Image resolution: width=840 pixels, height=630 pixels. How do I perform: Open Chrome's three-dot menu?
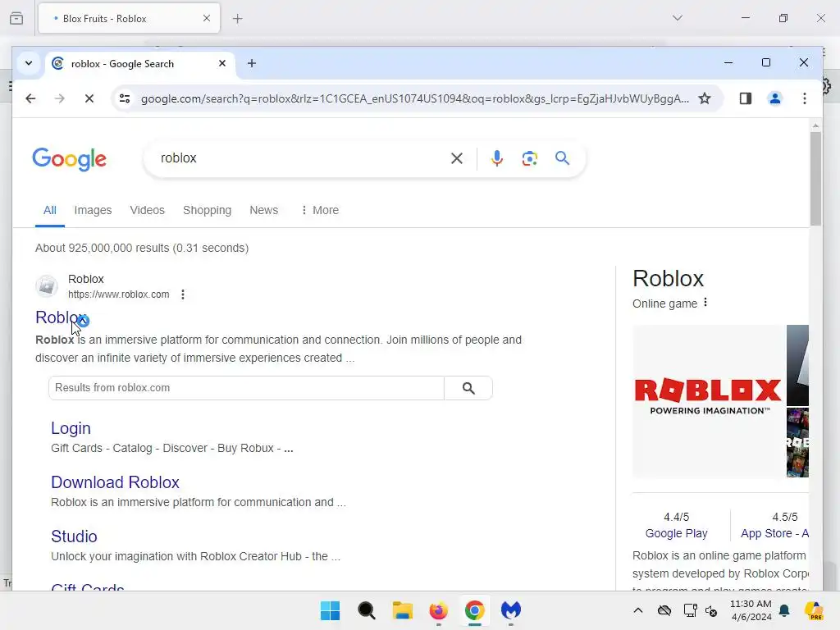[804, 98]
